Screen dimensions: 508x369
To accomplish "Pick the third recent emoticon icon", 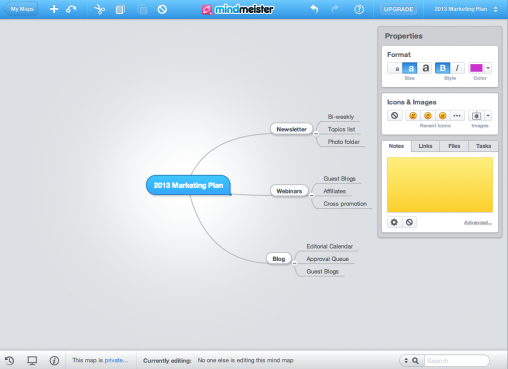I will [x=442, y=116].
